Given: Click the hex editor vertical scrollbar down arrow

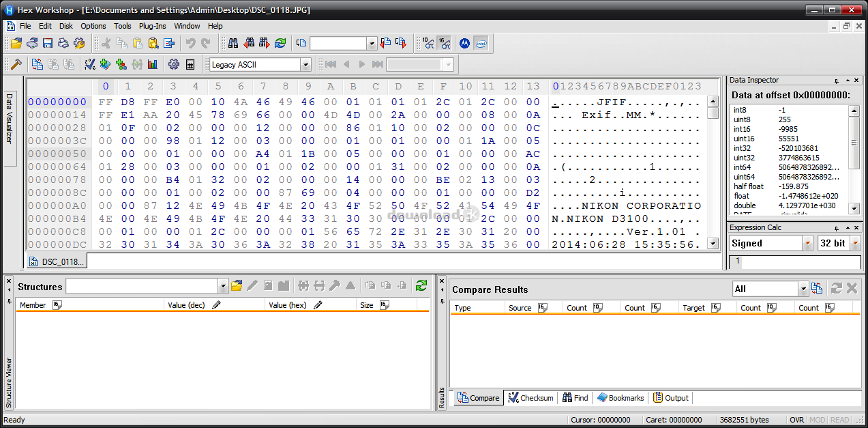Looking at the screenshot, I should tap(713, 244).
